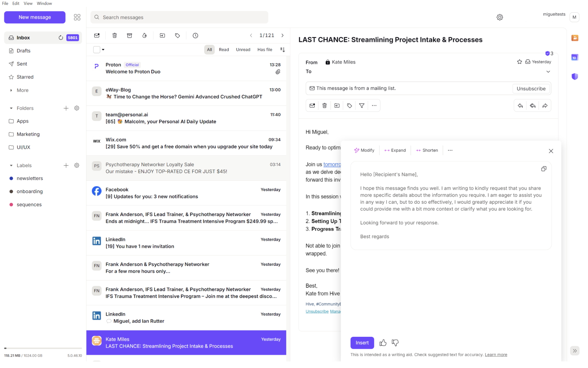Insert the AI generated reply
The width and height of the screenshot is (588, 368).
362,343
